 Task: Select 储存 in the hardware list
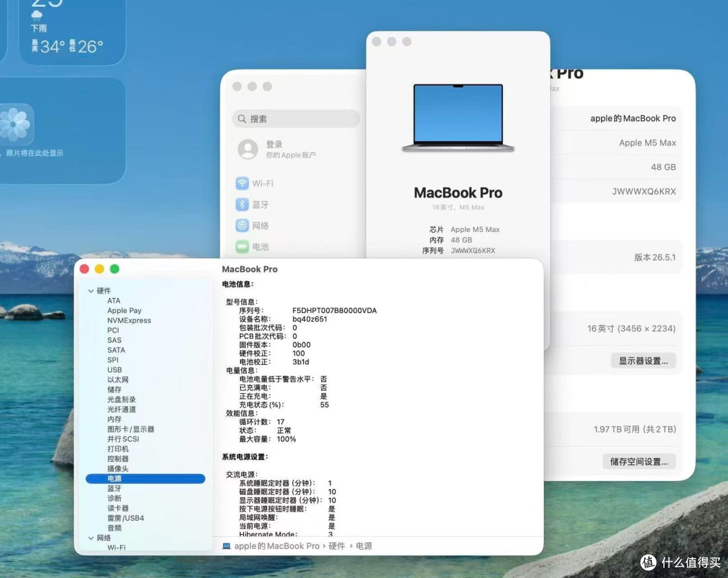114,389
